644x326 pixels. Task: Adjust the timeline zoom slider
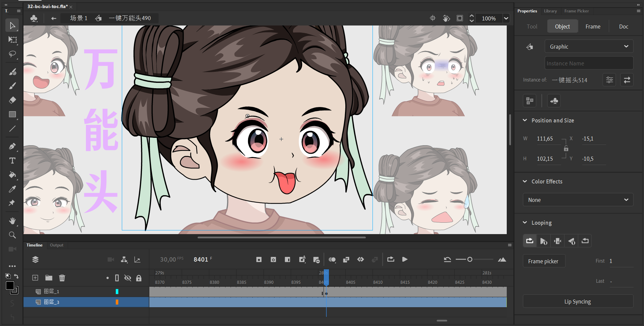470,259
